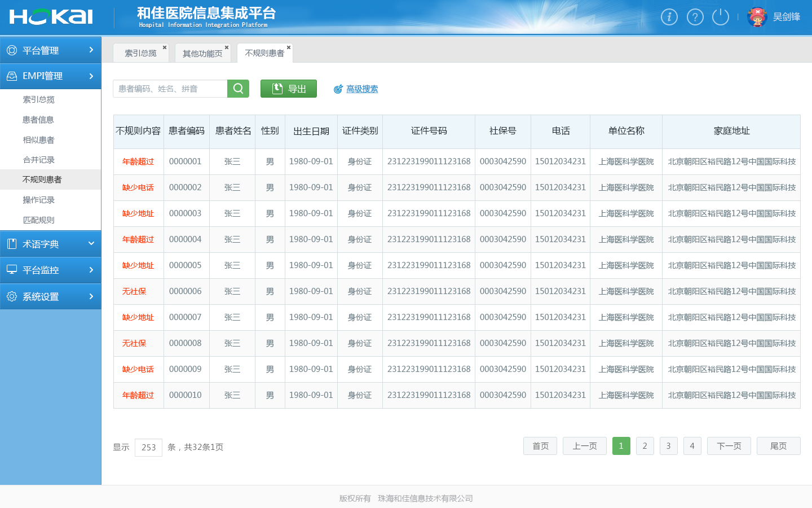Open 索引总揽 in the sidebar
The image size is (812, 508).
click(38, 99)
